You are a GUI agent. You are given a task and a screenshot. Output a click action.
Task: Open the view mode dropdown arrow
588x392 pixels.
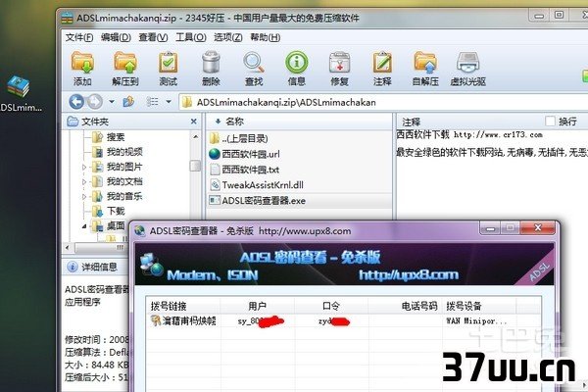pos(169,102)
